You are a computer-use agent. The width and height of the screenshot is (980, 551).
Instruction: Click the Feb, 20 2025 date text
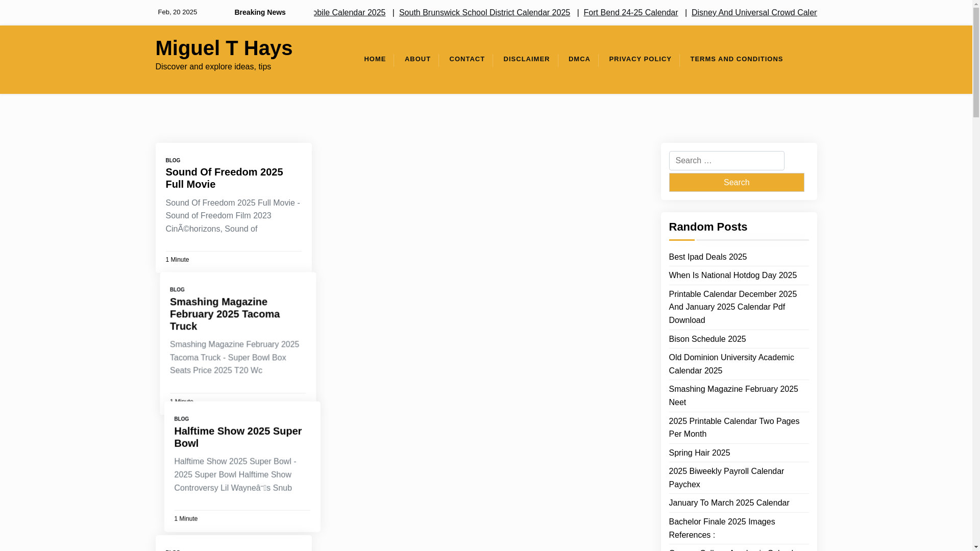click(x=177, y=12)
